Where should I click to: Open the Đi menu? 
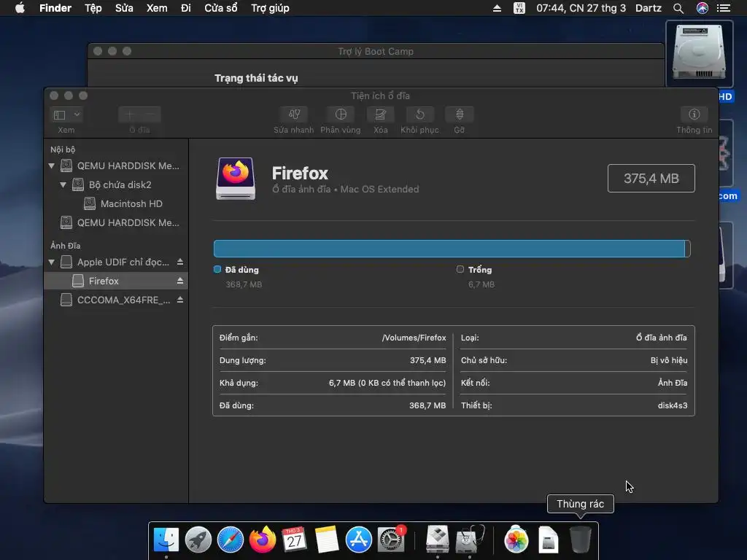coord(186,8)
